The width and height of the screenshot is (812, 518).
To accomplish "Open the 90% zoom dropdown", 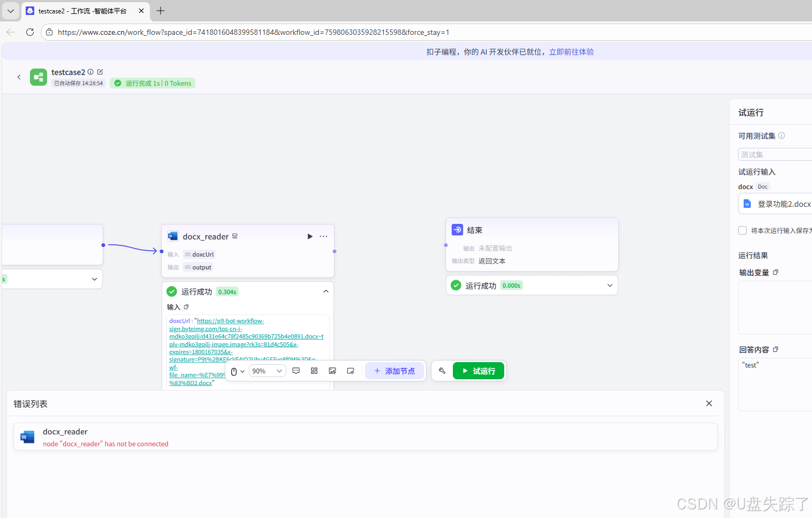I will pyautogui.click(x=267, y=371).
